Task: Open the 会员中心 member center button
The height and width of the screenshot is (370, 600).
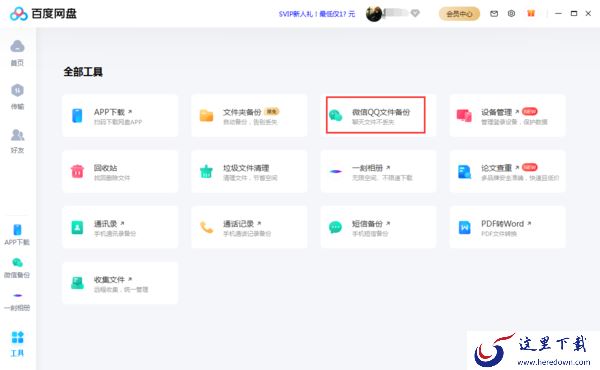Action: click(459, 14)
